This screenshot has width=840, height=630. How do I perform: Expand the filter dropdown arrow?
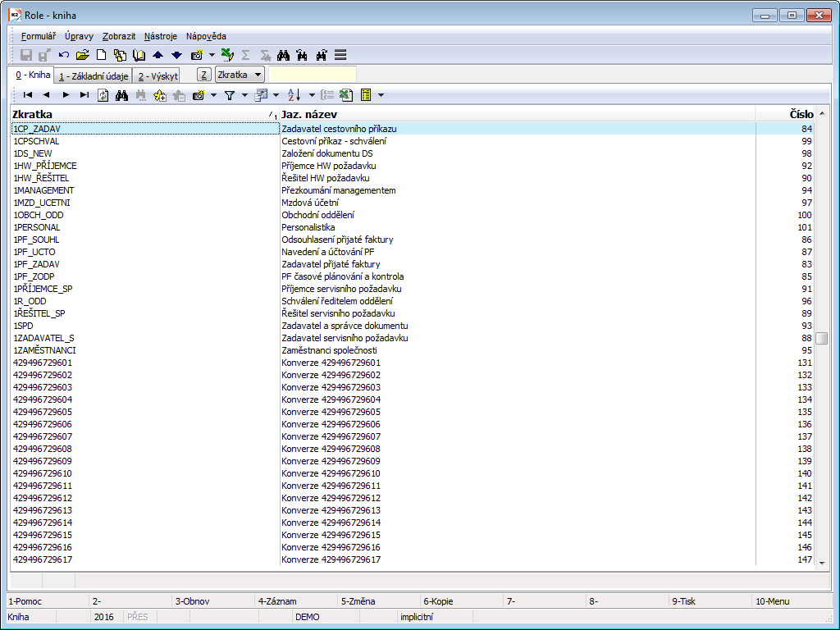[243, 95]
